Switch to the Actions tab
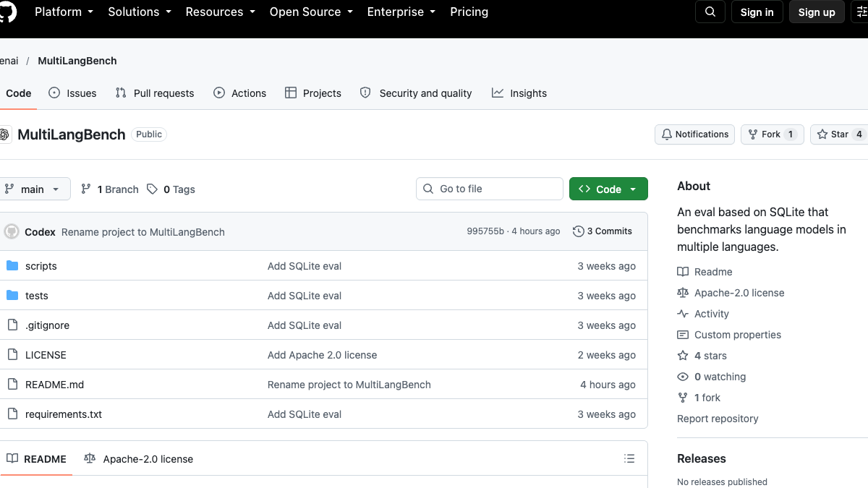868x488 pixels. click(x=240, y=93)
